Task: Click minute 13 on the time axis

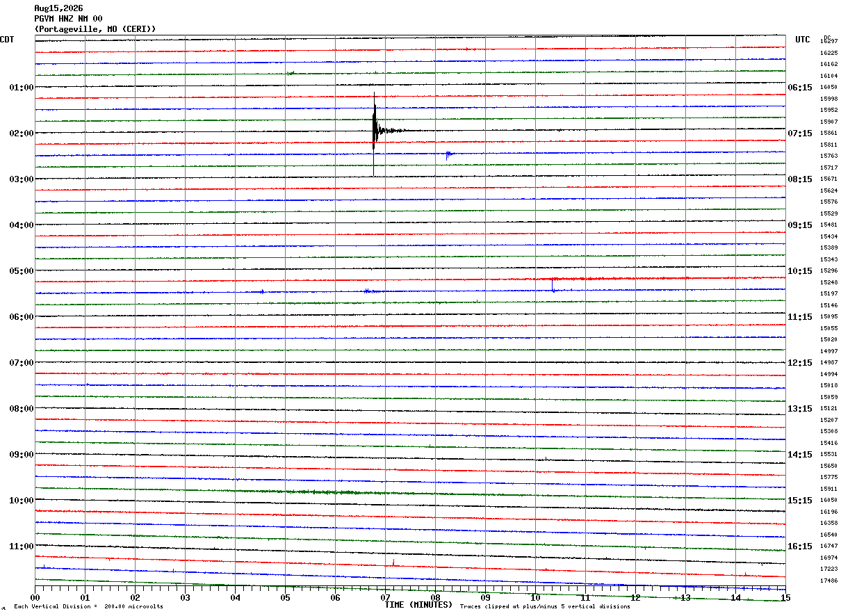Action: pyautogui.click(x=686, y=598)
